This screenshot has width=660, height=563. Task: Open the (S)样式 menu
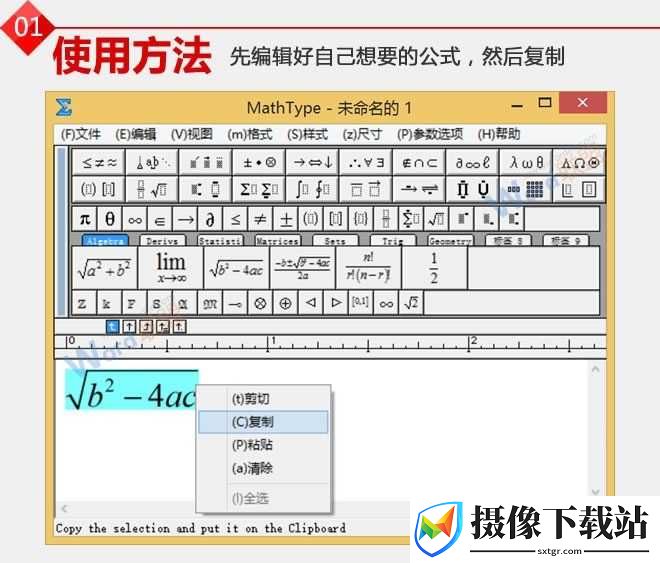[307, 134]
